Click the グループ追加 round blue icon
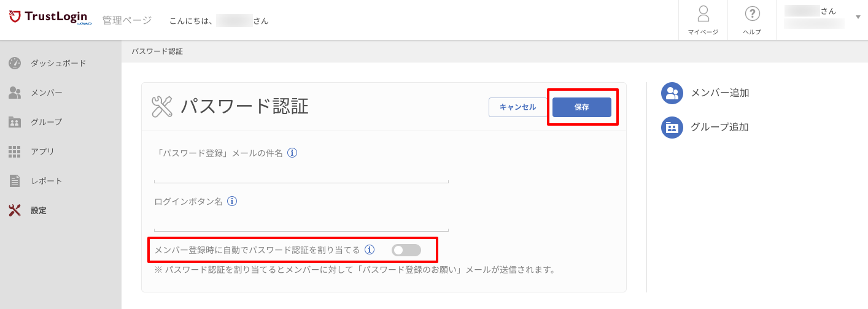This screenshot has height=309, width=868. (672, 128)
